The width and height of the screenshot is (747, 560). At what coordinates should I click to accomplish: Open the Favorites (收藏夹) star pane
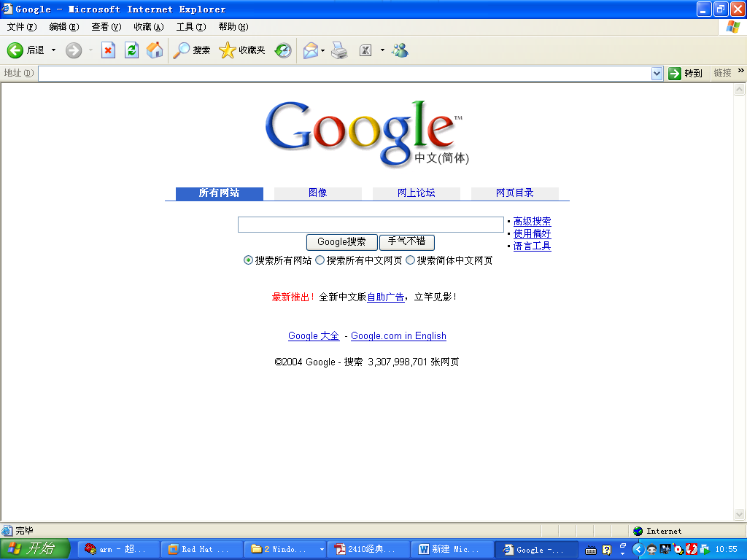pos(242,50)
